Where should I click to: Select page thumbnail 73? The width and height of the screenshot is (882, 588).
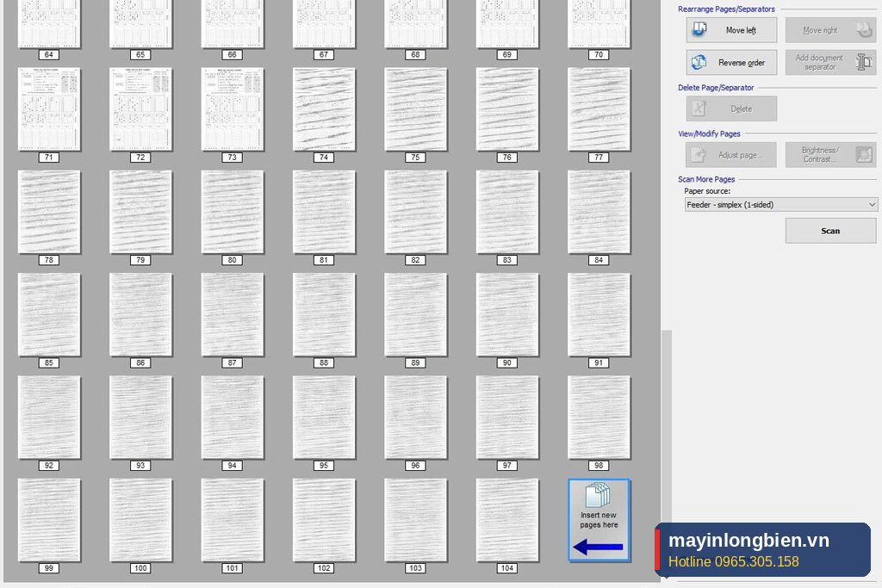233,109
